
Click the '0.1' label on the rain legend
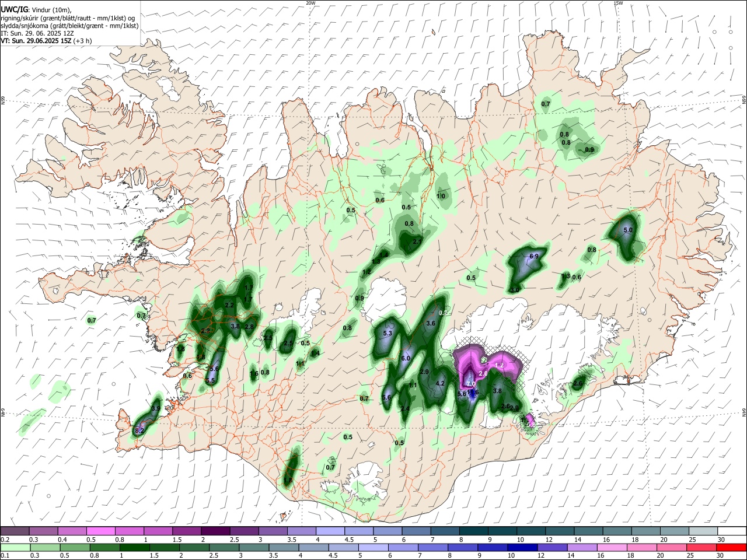4,556
